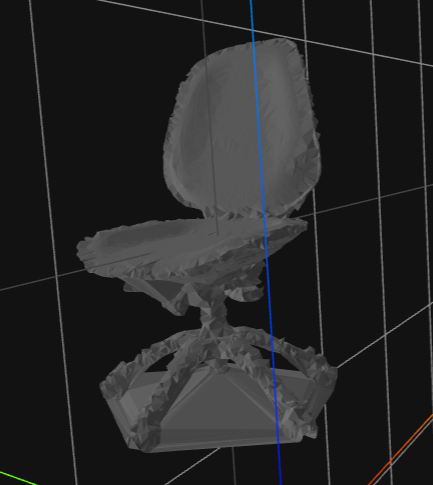Click the orange X axis line
The image size is (433, 485).
400,450
